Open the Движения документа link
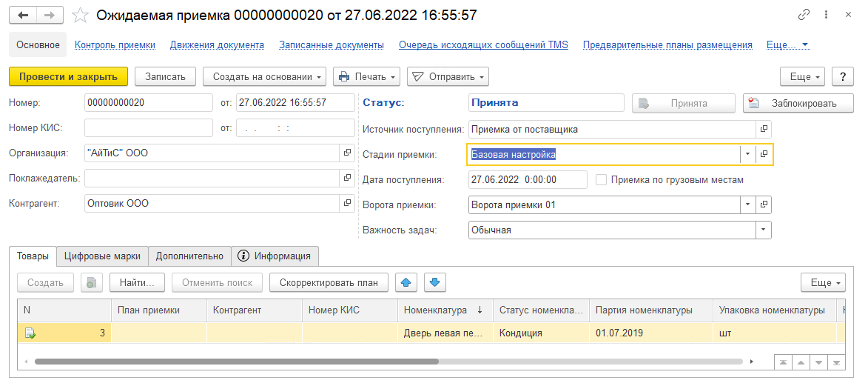Image resolution: width=868 pixels, height=386 pixels. click(x=217, y=45)
